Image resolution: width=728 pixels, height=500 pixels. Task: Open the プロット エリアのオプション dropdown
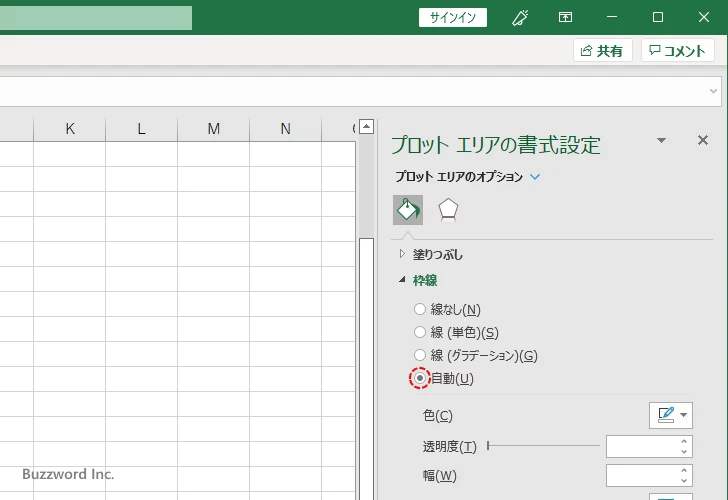[x=535, y=177]
